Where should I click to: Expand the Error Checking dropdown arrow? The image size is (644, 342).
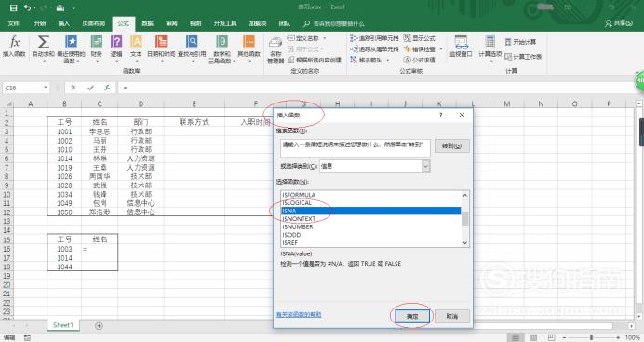coord(441,49)
